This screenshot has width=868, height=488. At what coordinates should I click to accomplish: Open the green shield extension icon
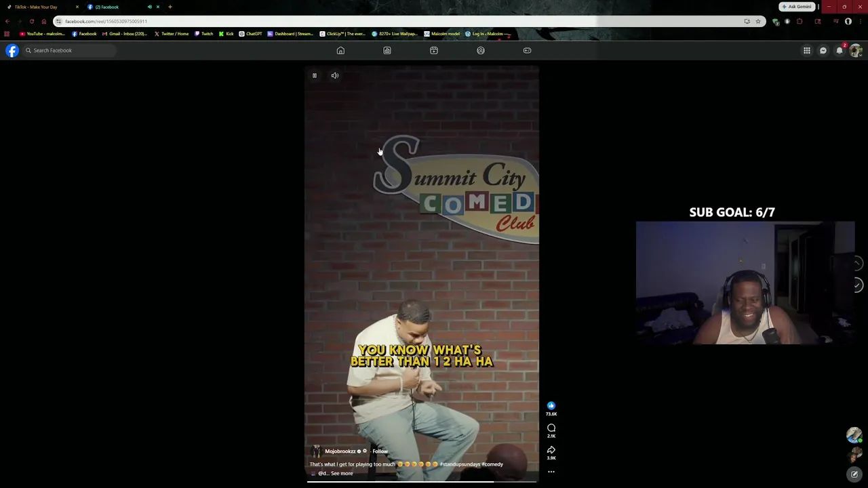[776, 21]
